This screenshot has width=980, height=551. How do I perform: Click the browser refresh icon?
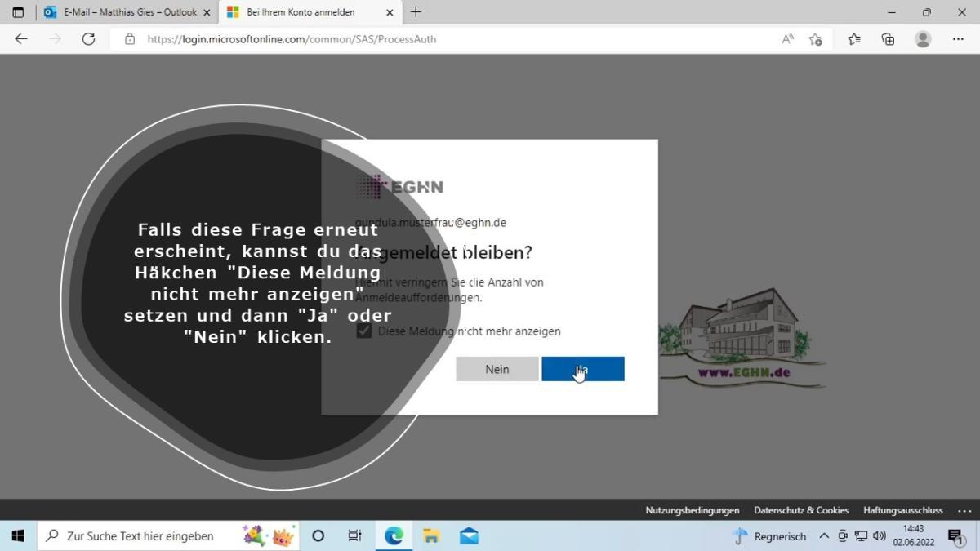tap(88, 39)
